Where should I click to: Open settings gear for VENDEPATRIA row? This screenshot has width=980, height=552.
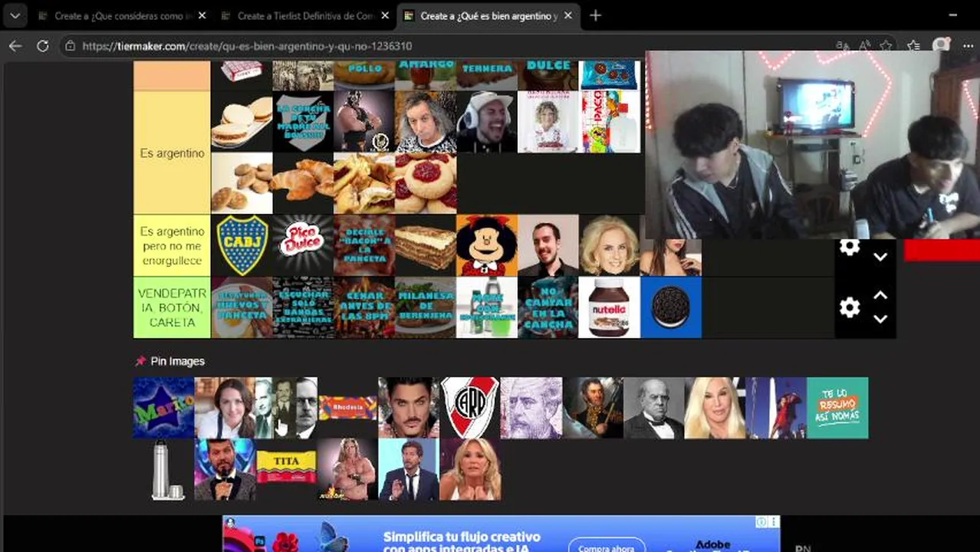pyautogui.click(x=849, y=307)
